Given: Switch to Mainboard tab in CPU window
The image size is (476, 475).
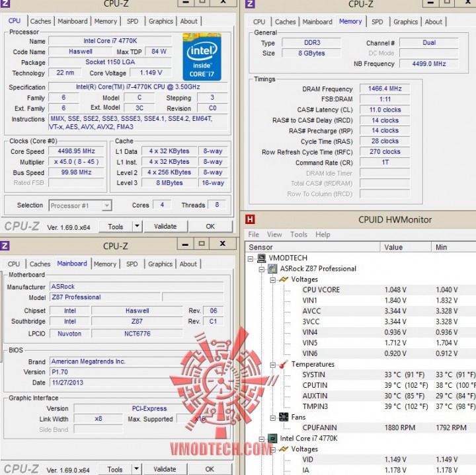Looking at the screenshot, I should point(73,21).
